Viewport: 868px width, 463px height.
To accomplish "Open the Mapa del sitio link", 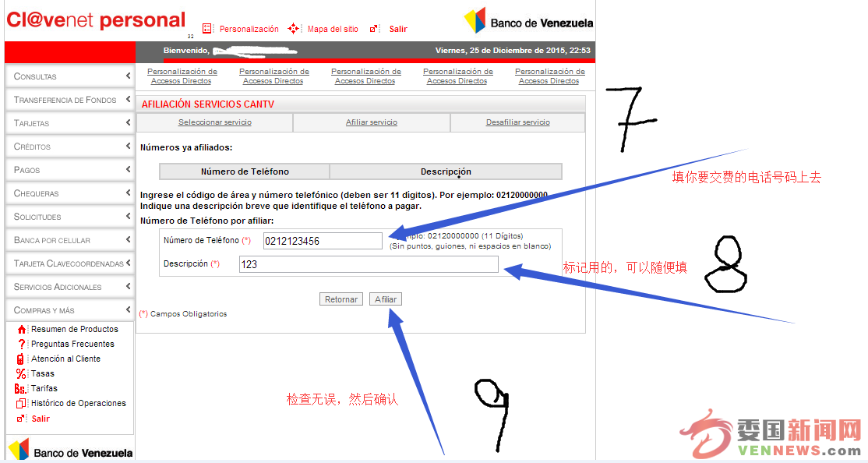I will tap(333, 29).
